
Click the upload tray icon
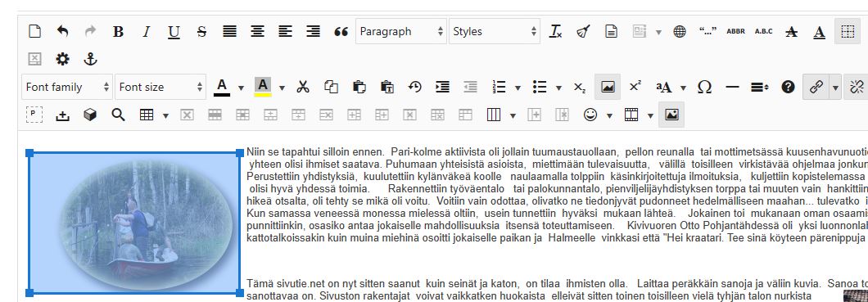tap(62, 115)
